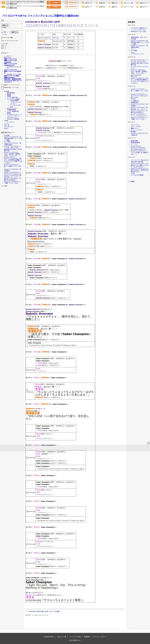This screenshot has width=150, height=644.
Task: Open メンバー専用掲示板 link
Action: point(13,111)
